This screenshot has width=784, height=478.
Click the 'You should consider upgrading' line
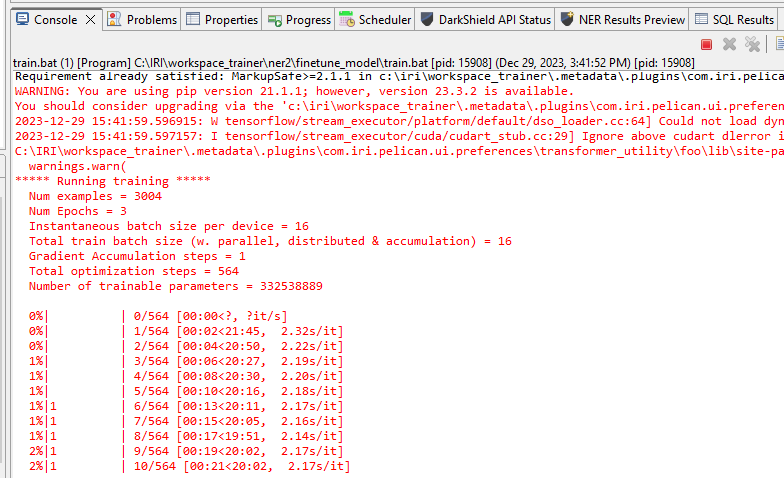[399, 106]
